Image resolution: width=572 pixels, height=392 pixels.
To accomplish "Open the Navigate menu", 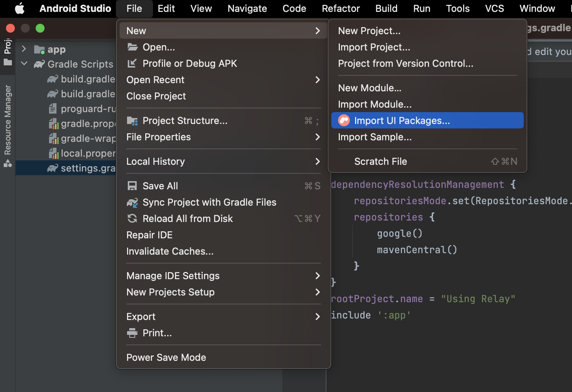I will point(247,9).
